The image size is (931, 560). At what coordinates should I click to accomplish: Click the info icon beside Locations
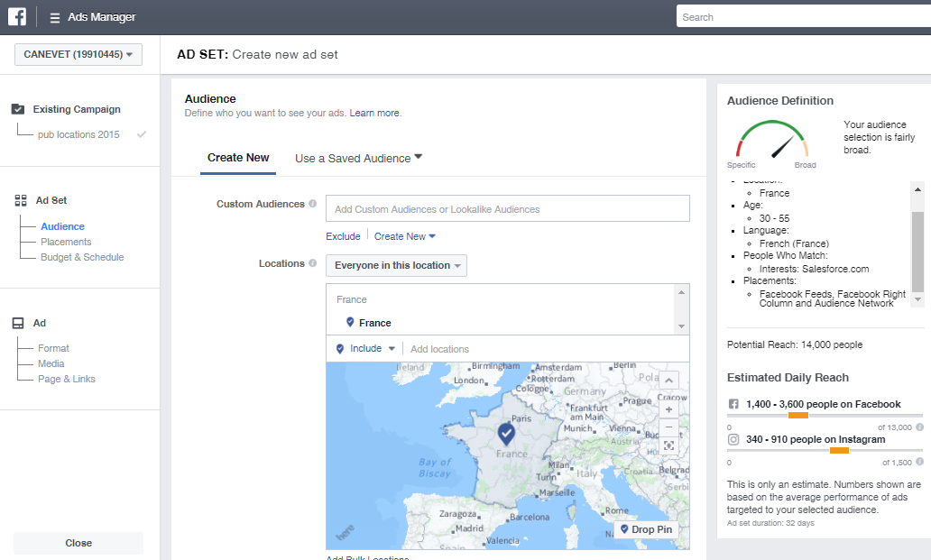pos(312,262)
